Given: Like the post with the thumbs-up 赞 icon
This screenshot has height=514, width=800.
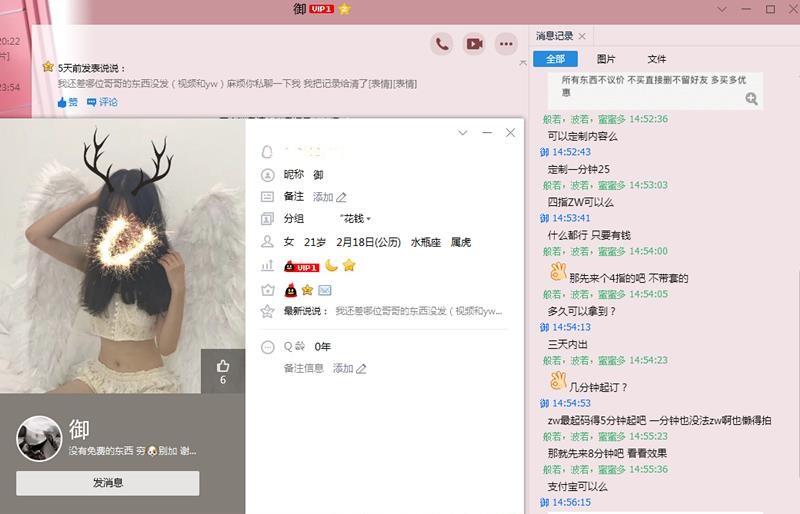Looking at the screenshot, I should coord(67,102).
